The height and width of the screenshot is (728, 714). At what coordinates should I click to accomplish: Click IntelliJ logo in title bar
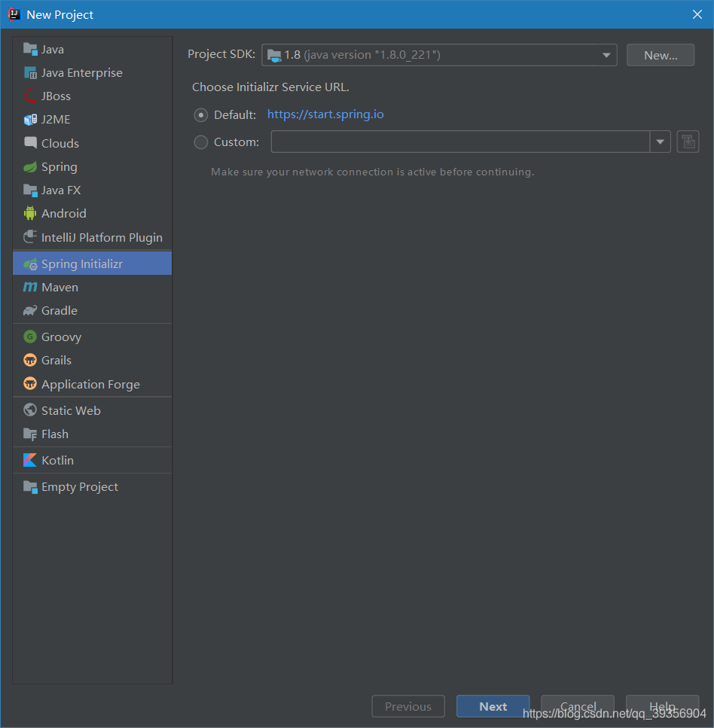(x=14, y=14)
